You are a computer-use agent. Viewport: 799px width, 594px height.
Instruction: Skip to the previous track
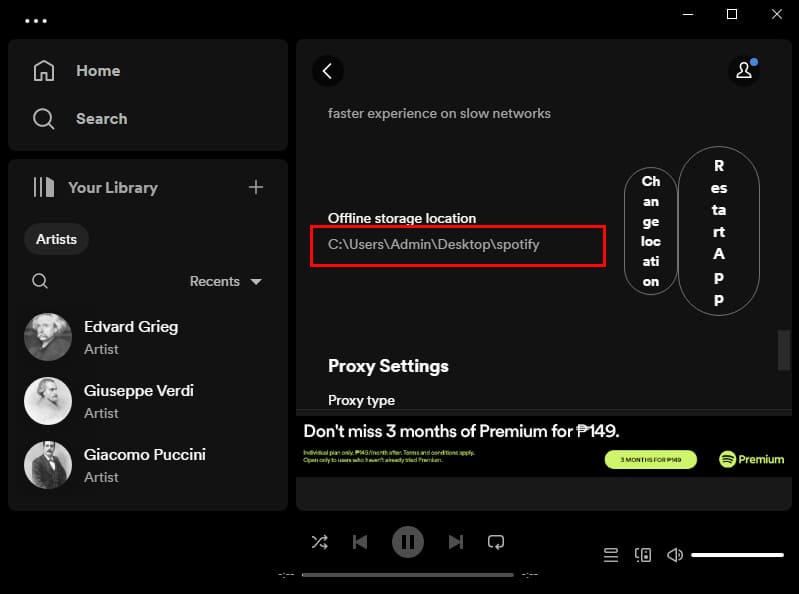(360, 542)
